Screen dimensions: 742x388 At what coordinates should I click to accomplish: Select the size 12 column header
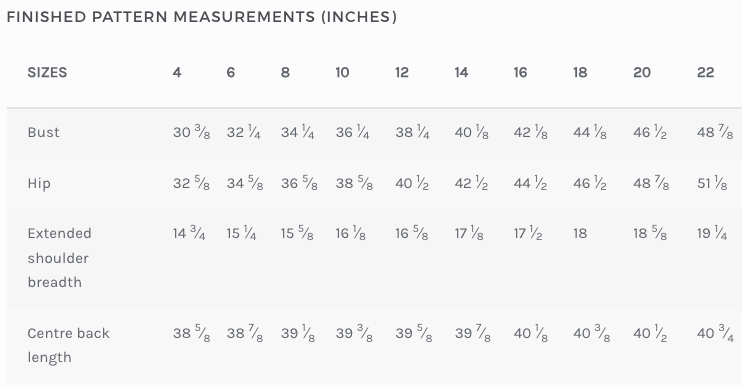click(402, 72)
